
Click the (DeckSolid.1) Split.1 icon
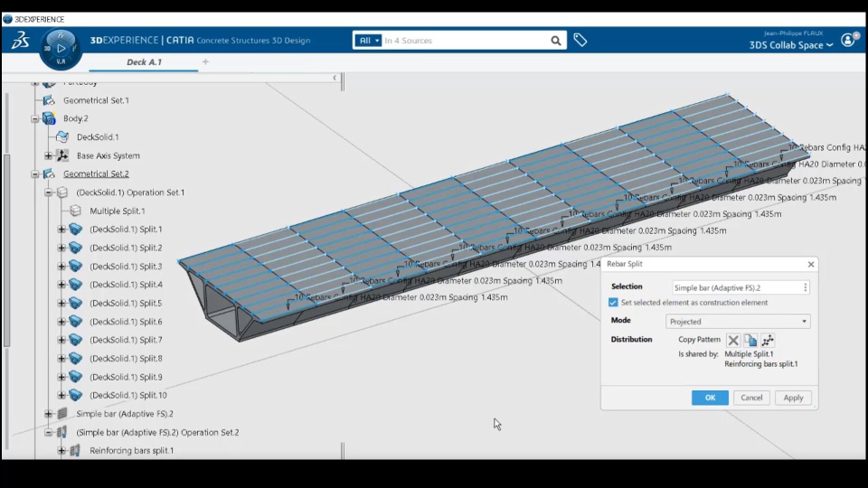(75, 229)
